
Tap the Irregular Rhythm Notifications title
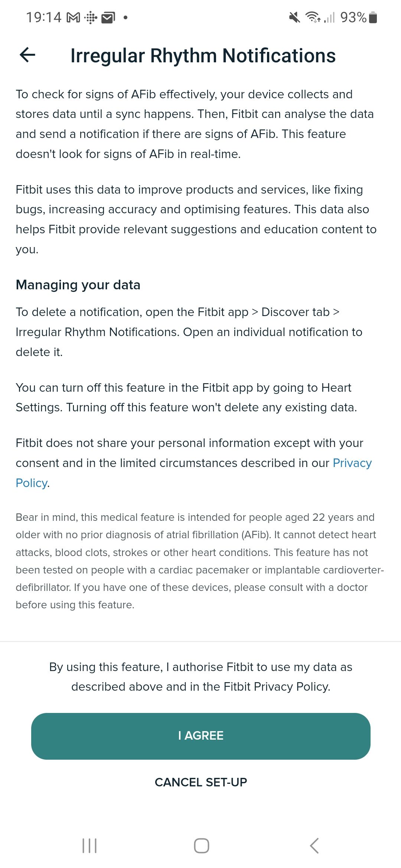point(203,56)
